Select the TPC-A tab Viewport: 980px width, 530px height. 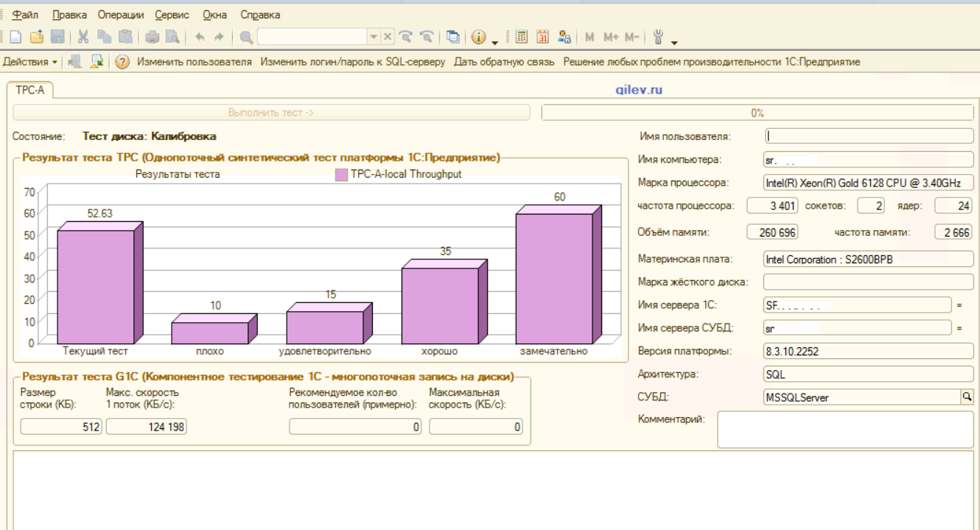click(x=30, y=90)
